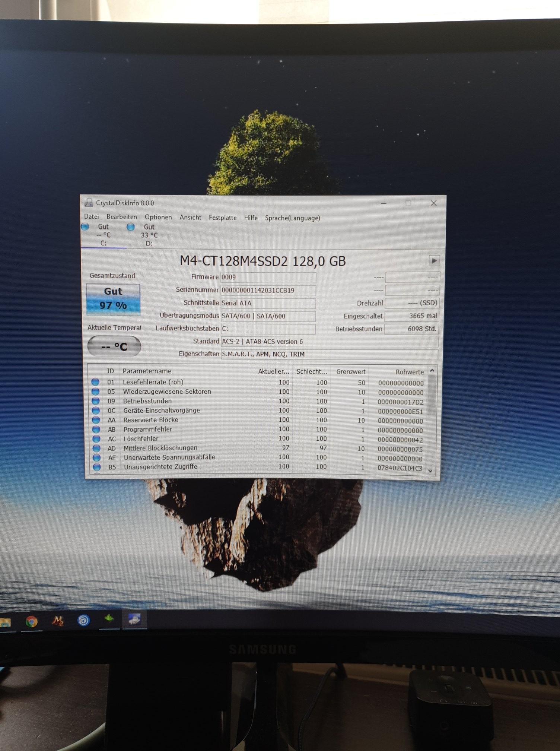This screenshot has width=560, height=751.
Task: Open the orange M app in taskbar
Action: 58,621
